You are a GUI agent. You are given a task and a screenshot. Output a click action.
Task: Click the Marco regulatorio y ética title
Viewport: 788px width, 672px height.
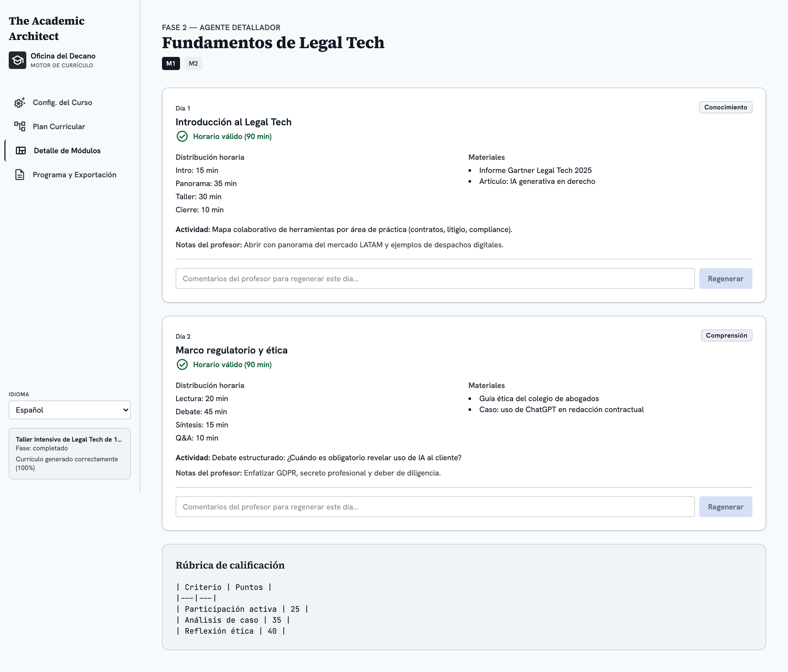231,350
